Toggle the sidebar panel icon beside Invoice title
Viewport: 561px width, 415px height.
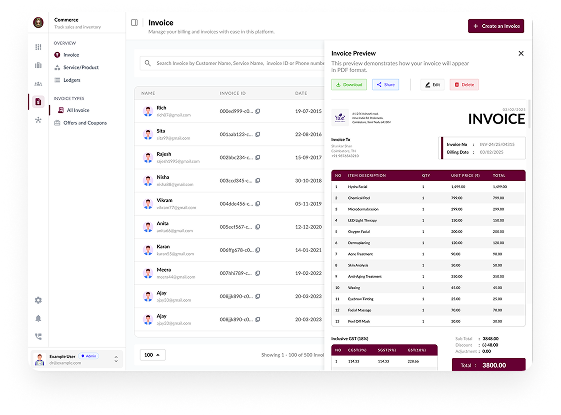click(135, 23)
